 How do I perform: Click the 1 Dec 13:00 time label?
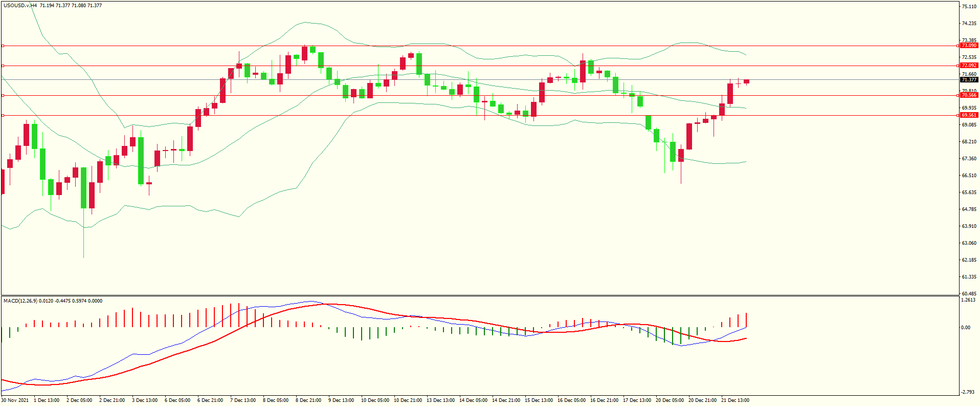tap(47, 400)
